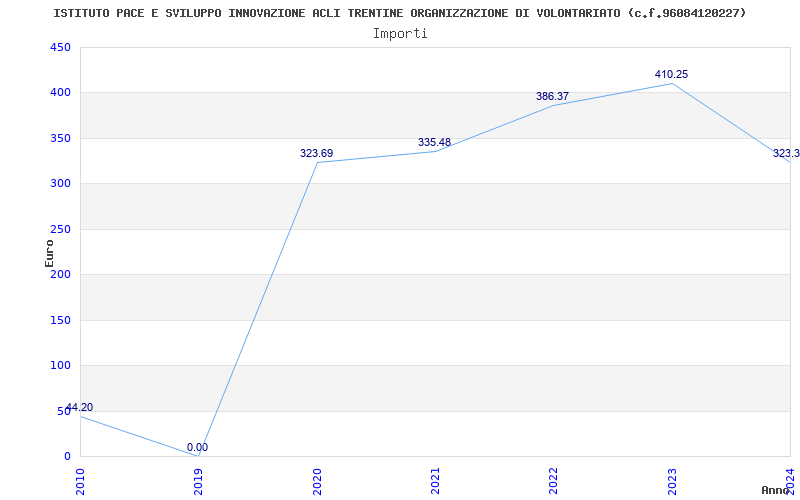Click the y-axis value 400
The width and height of the screenshot is (800, 500).
[60, 93]
